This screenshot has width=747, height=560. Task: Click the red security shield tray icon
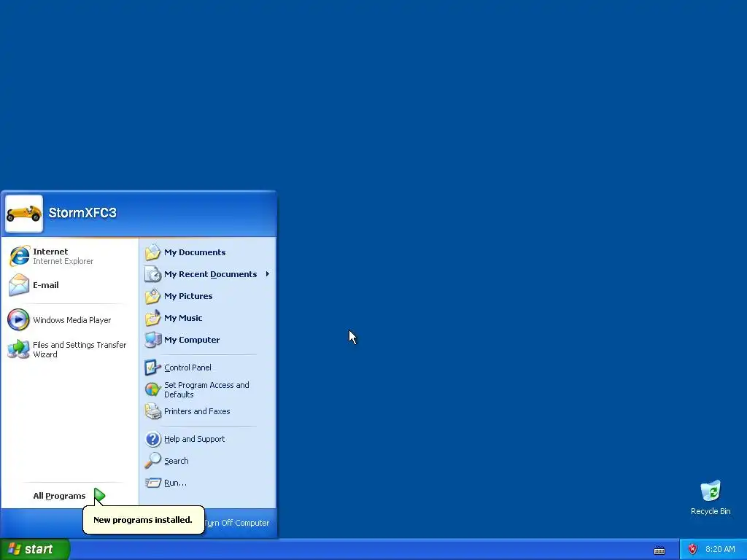pos(693,549)
